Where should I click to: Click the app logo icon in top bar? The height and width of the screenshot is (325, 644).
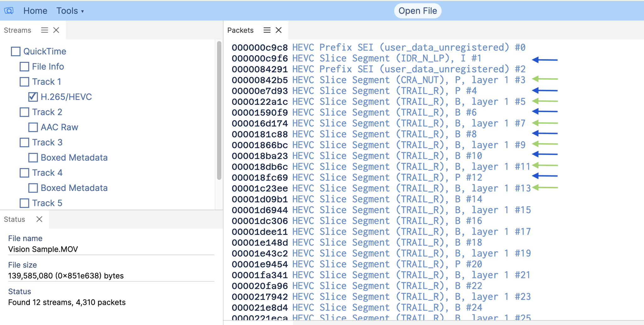tap(9, 11)
